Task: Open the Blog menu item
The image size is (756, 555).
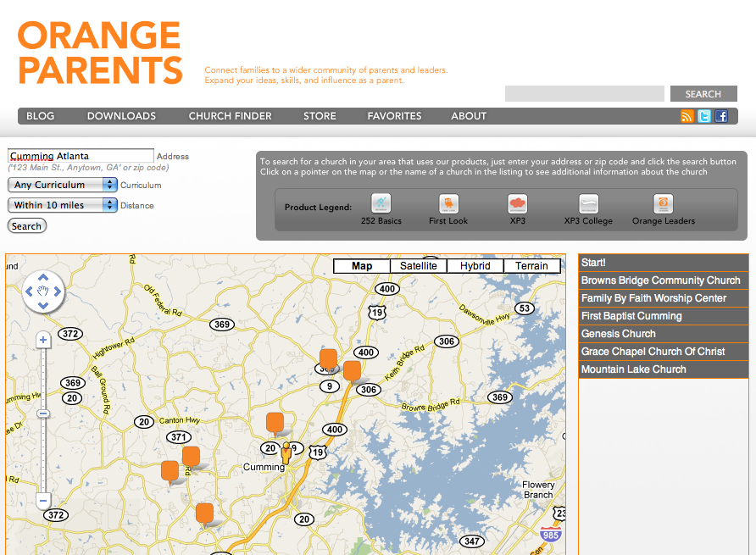Action: tap(41, 116)
